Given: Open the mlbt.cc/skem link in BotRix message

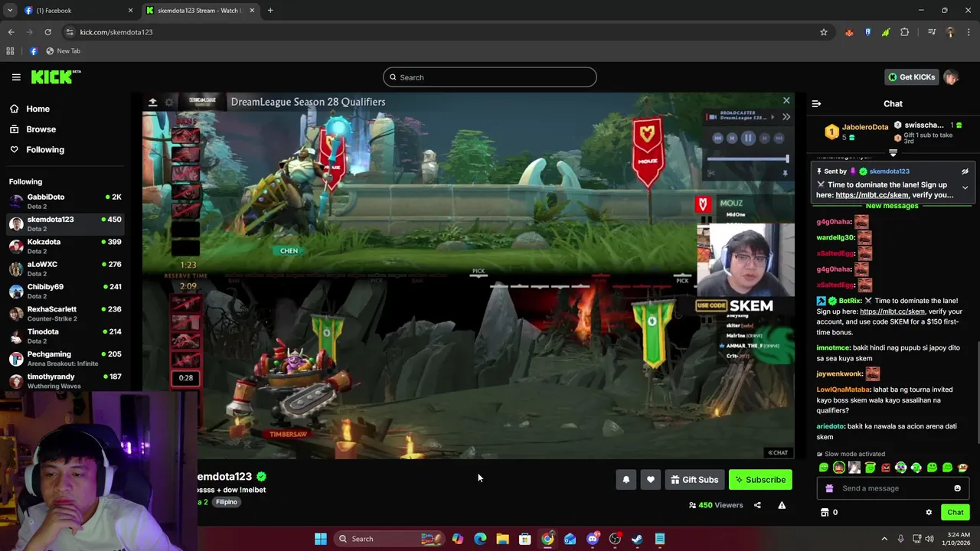Looking at the screenshot, I should (892, 311).
